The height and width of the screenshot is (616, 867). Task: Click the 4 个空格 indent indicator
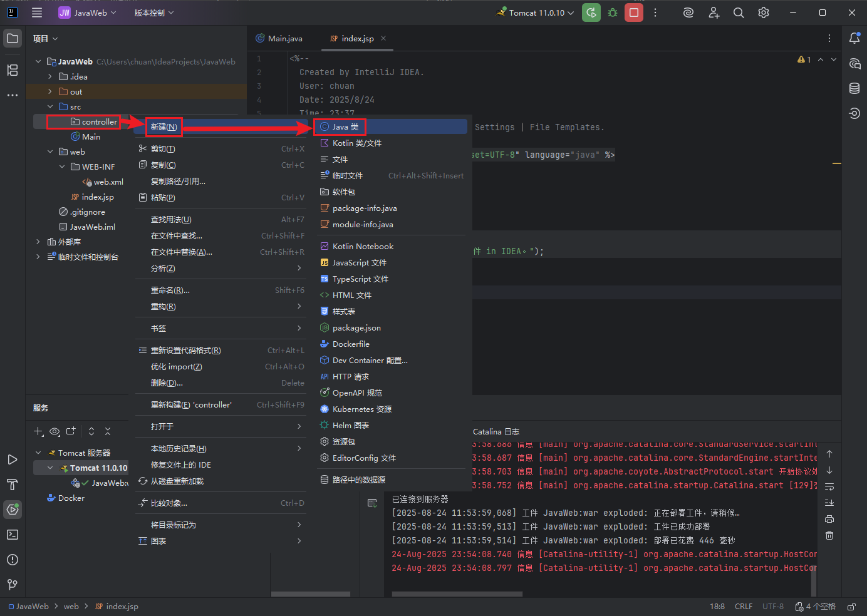click(816, 607)
